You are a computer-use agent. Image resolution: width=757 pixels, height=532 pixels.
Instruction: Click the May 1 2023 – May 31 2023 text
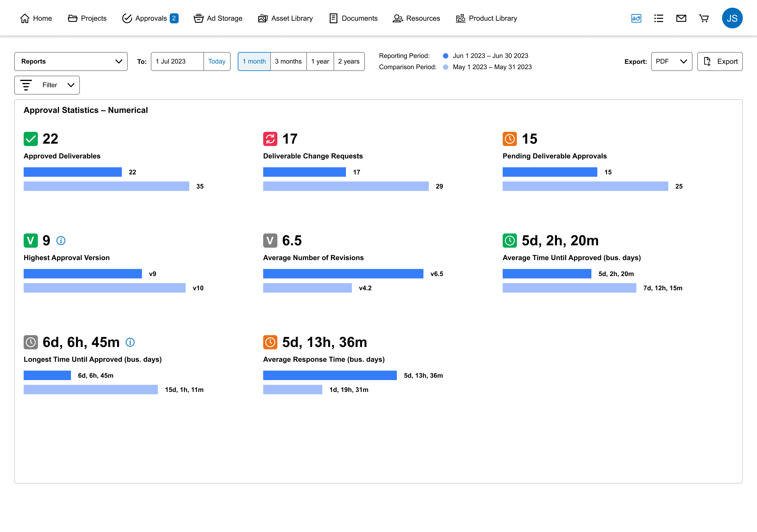click(492, 67)
